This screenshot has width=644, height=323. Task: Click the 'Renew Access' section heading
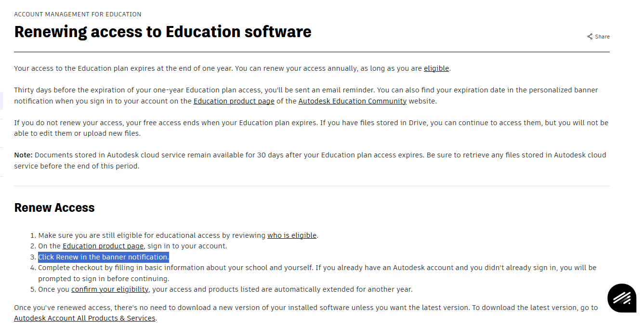[x=54, y=207]
